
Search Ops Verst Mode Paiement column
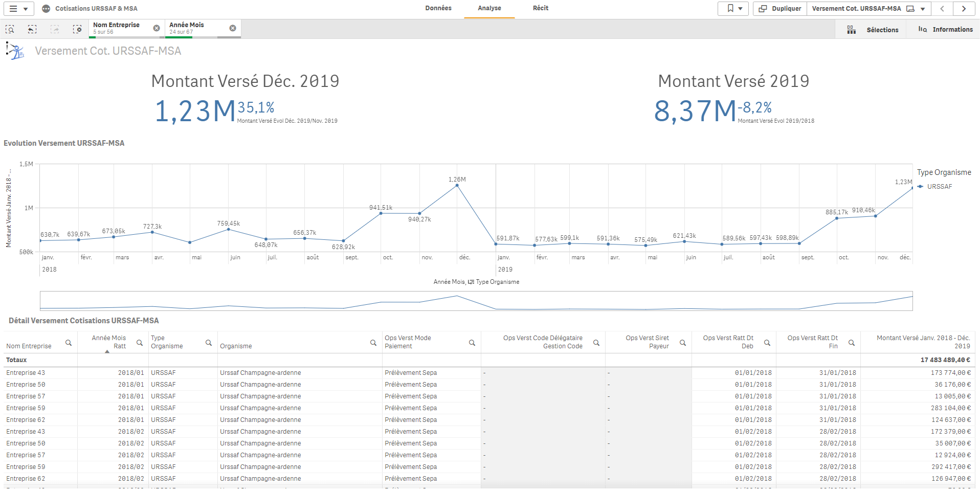(x=472, y=343)
